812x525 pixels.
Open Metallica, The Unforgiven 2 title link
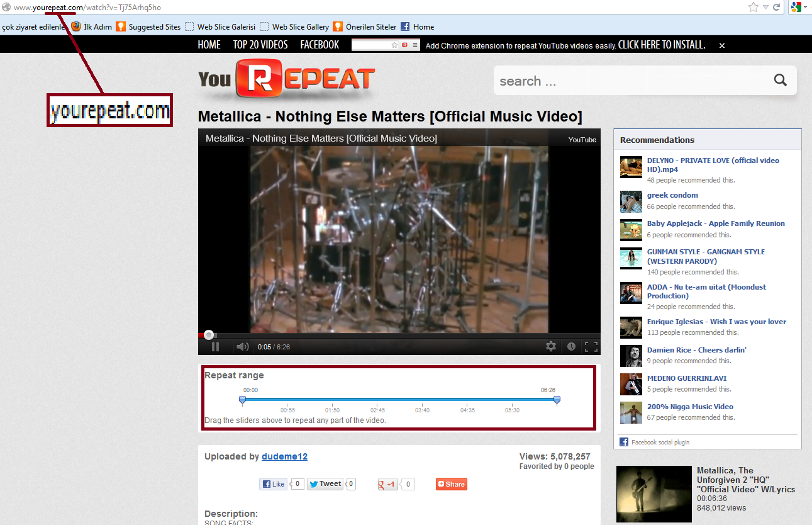coord(746,480)
